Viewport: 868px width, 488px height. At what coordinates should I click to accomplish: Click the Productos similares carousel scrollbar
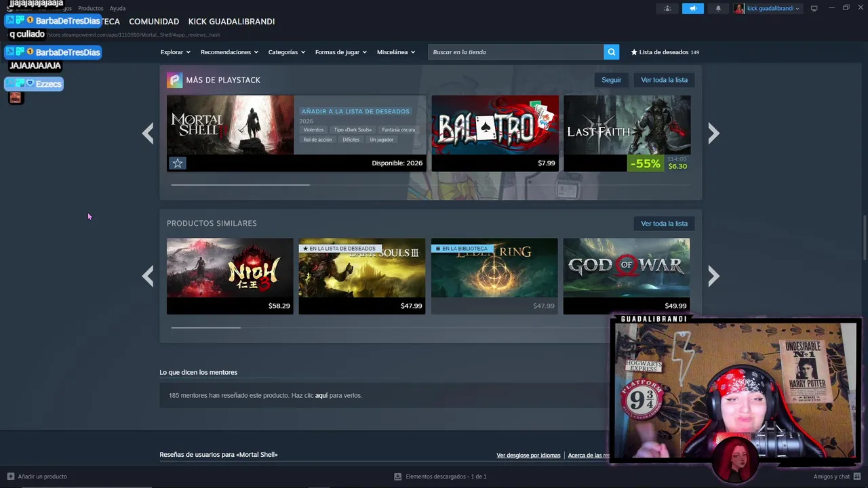(205, 327)
